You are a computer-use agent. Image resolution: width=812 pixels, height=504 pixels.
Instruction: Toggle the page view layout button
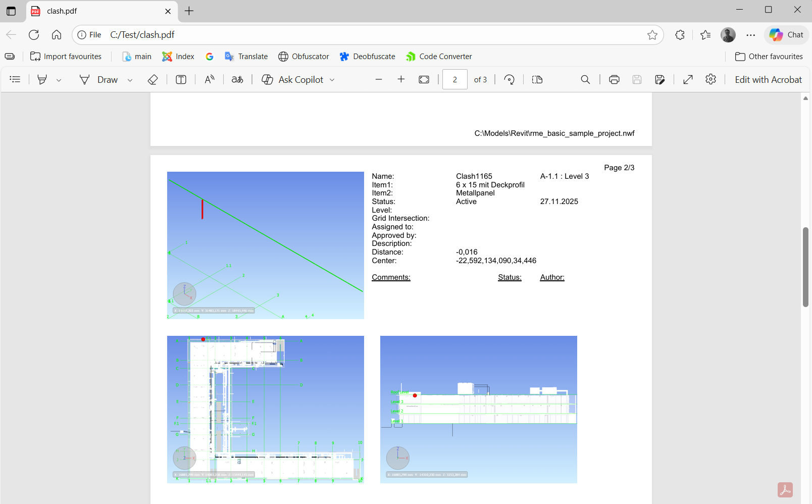[x=537, y=79]
